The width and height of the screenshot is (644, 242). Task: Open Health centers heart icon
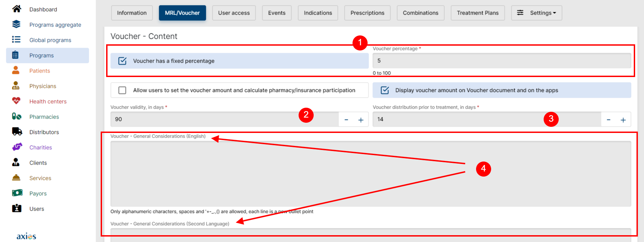tap(16, 101)
